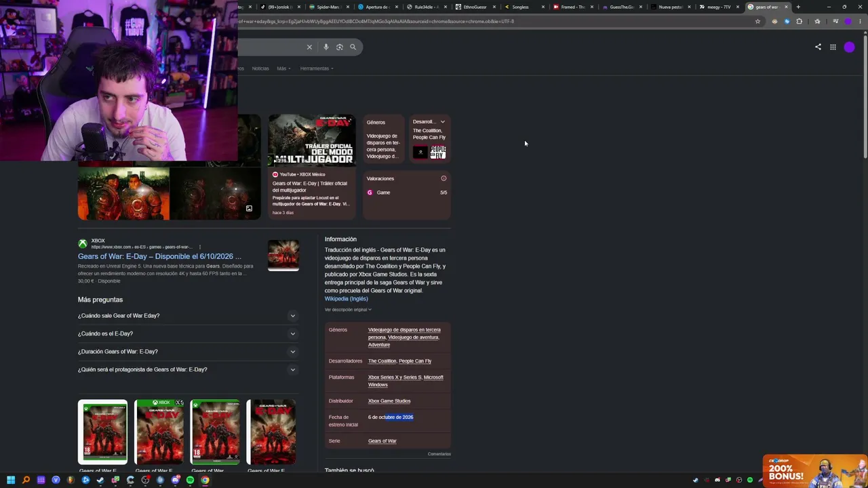868x488 pixels.
Task: Clear the search box with the X
Action: 309,47
